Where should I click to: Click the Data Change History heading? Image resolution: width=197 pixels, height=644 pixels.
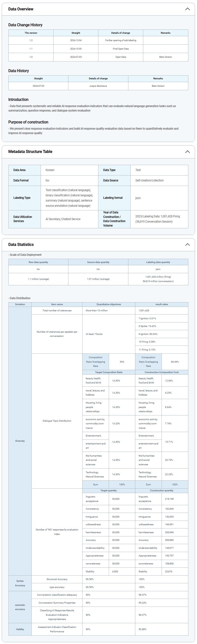click(25, 25)
